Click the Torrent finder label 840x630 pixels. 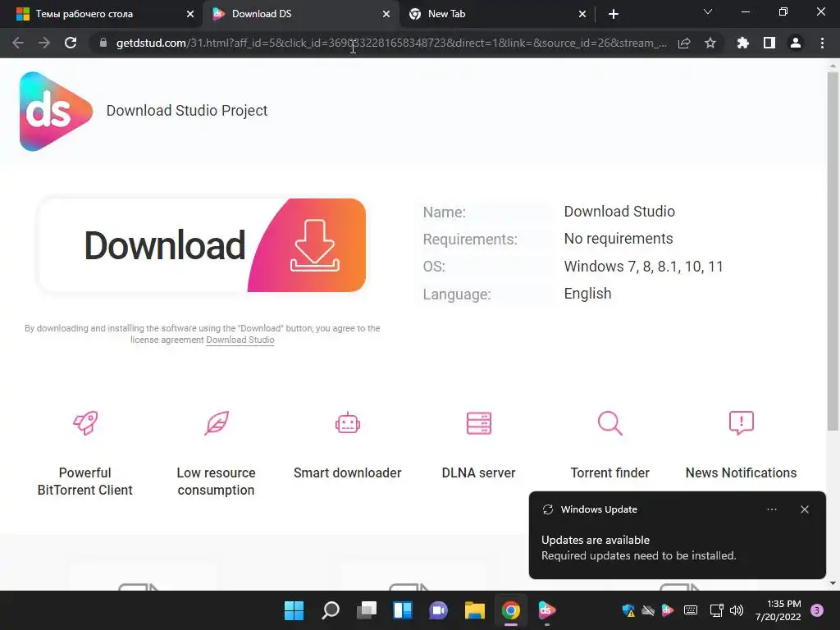(x=609, y=473)
